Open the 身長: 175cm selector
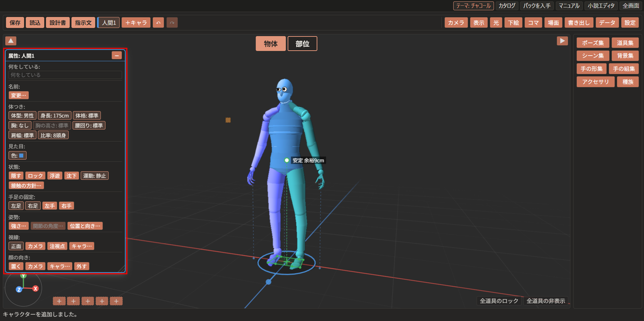The width and height of the screenshot is (644, 321). 54,115
